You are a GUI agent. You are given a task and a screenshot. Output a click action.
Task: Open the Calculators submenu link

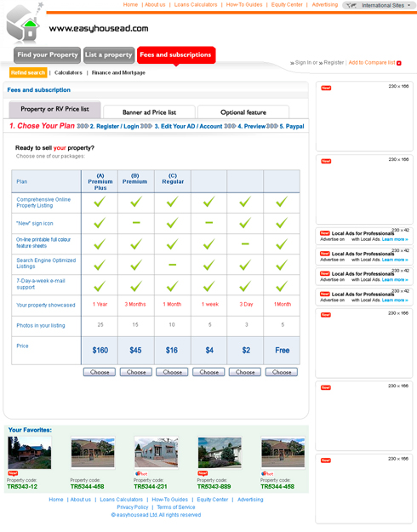click(68, 72)
